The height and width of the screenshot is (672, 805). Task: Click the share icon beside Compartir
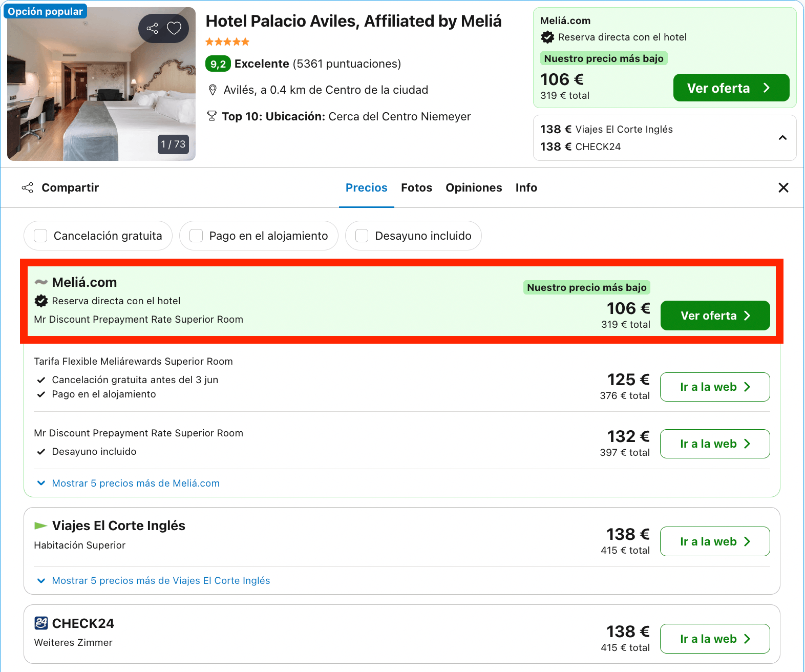[28, 187]
